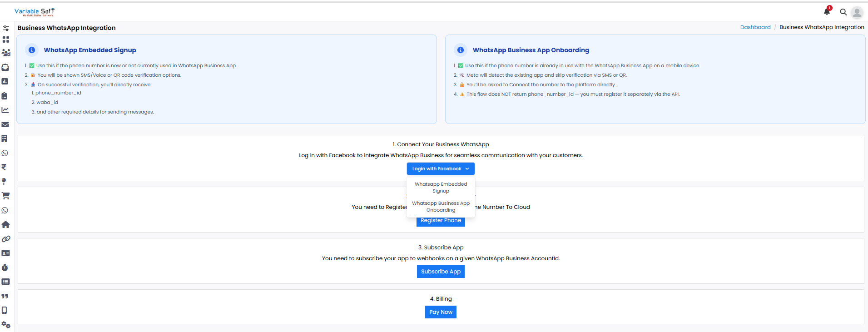The height and width of the screenshot is (332, 868).
Task: Go to Dashboard via breadcrumb link
Action: click(755, 27)
